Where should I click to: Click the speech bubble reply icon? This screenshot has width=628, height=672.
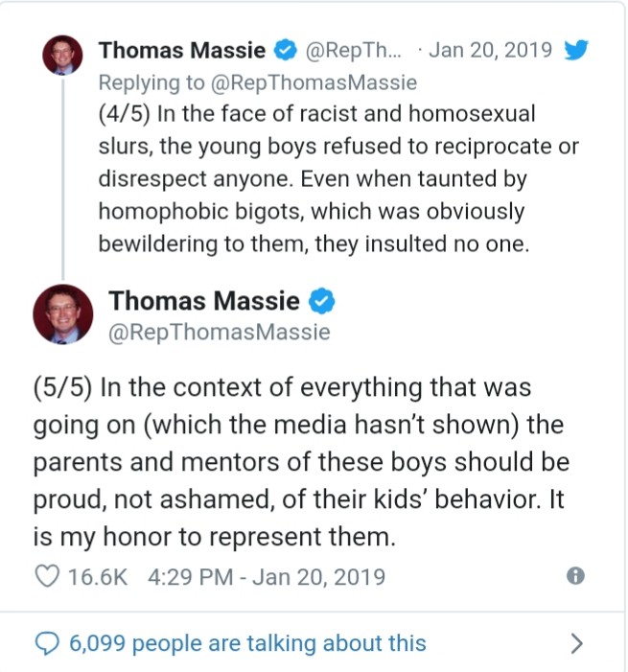point(47,643)
